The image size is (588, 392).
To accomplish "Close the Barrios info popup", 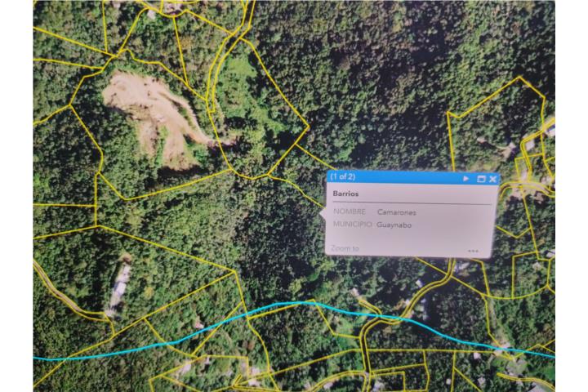I will [492, 180].
